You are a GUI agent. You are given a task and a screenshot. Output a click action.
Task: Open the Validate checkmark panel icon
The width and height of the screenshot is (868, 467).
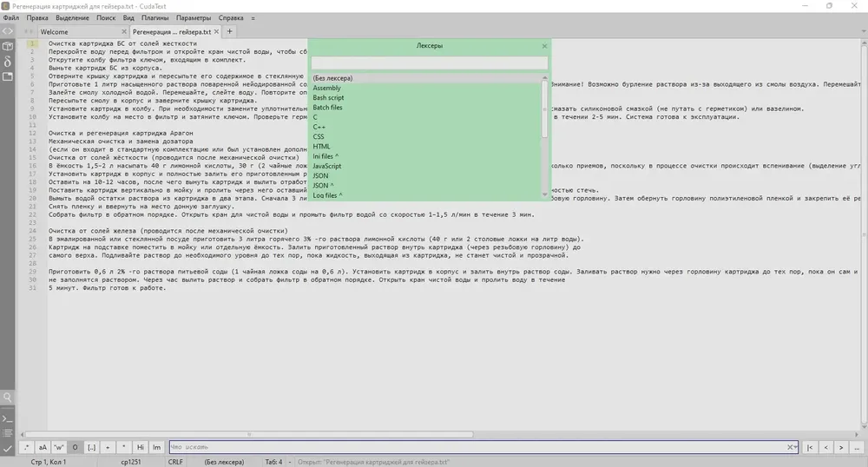pos(8,449)
